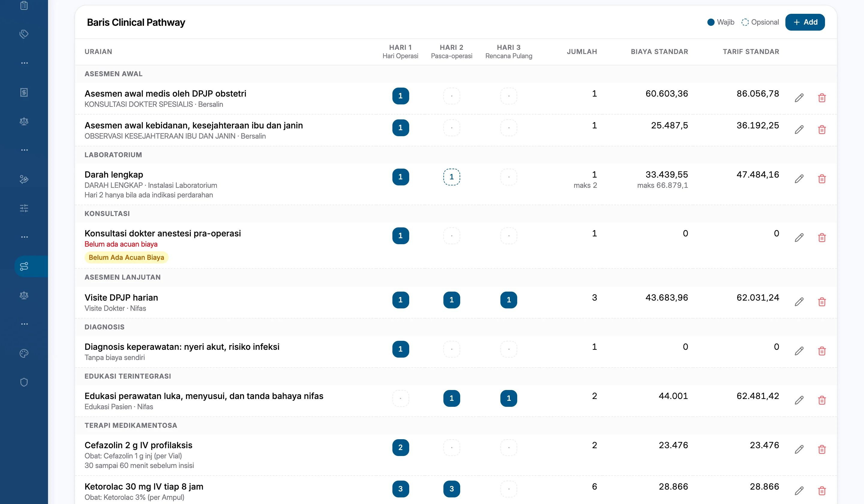The width and height of the screenshot is (864, 504).
Task: Delete the Asesmen awal kebidanan row
Action: tap(821, 130)
